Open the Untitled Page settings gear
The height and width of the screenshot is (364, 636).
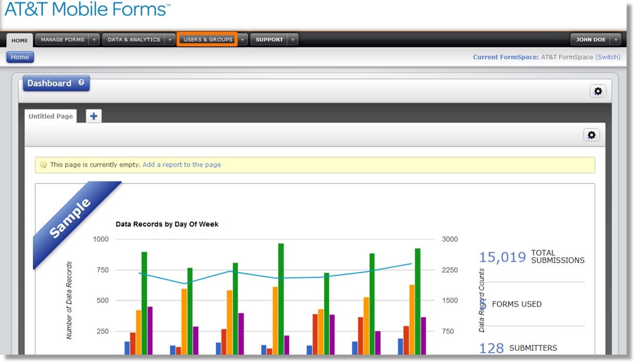(591, 135)
